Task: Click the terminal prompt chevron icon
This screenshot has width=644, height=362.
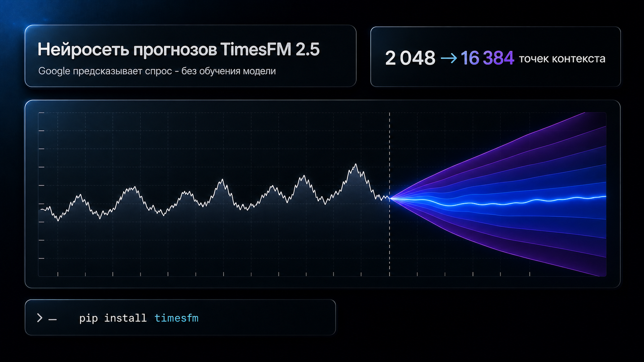Action: (40, 318)
